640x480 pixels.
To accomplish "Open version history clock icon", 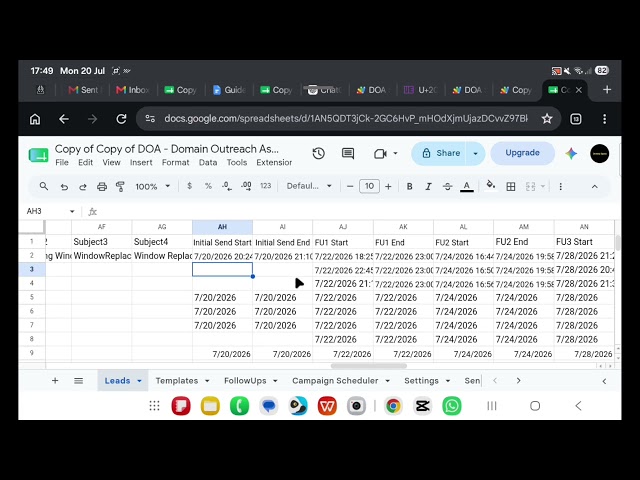I will pyautogui.click(x=319, y=153).
